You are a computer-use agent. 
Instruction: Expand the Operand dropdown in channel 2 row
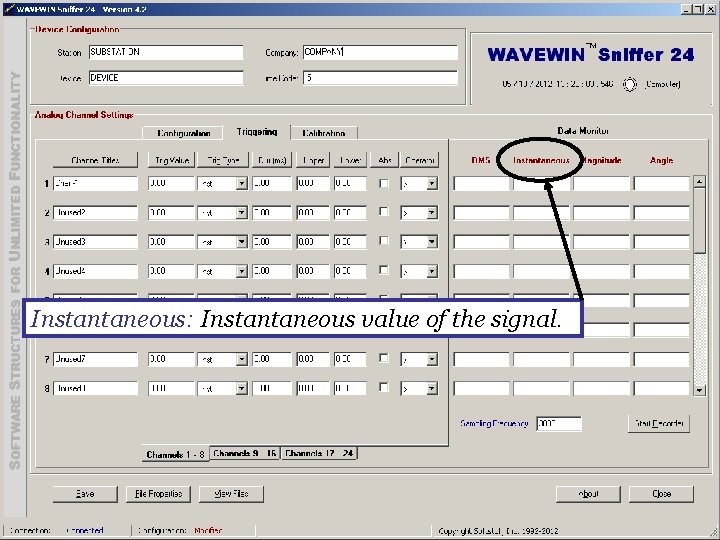tap(432, 213)
